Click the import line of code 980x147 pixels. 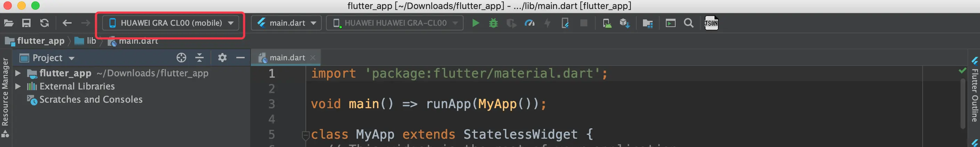pyautogui.click(x=459, y=73)
